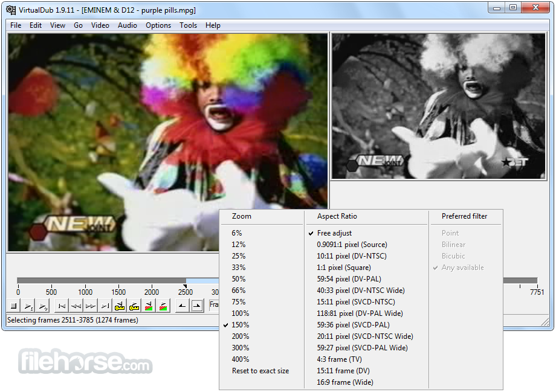Open the Audio menu

(127, 25)
